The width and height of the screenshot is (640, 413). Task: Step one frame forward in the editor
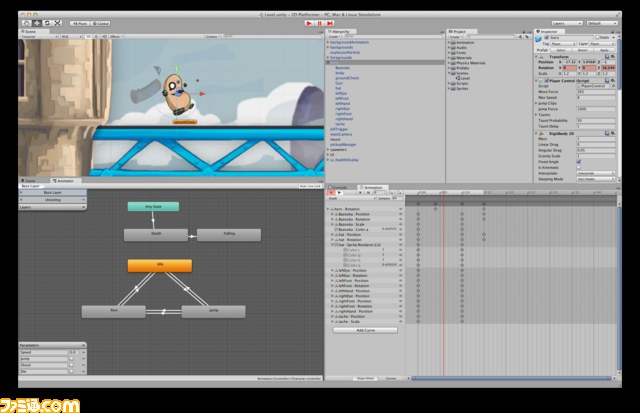pyautogui.click(x=330, y=23)
